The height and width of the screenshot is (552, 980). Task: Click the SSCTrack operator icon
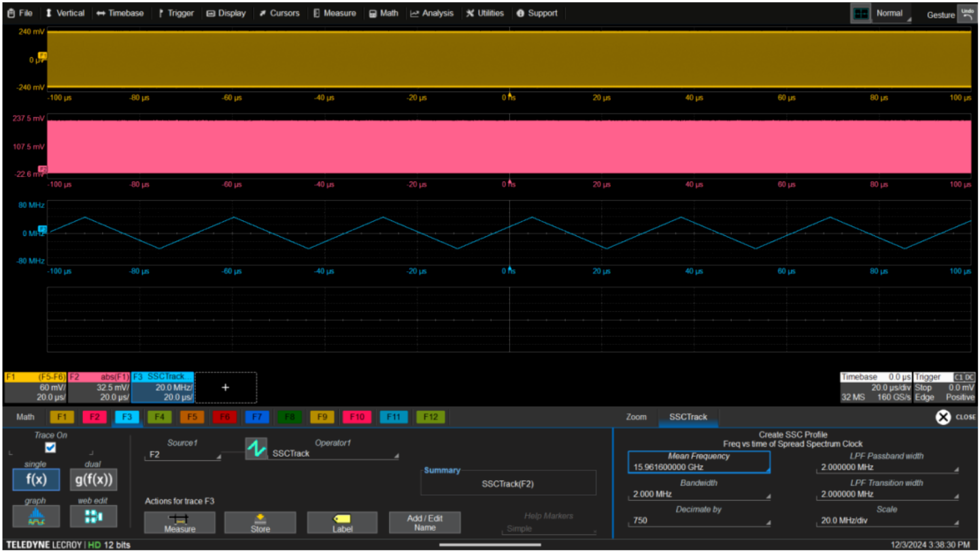(256, 449)
